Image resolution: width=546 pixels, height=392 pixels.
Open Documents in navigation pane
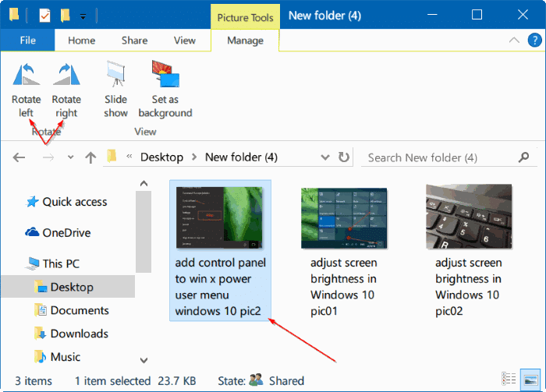click(x=72, y=310)
